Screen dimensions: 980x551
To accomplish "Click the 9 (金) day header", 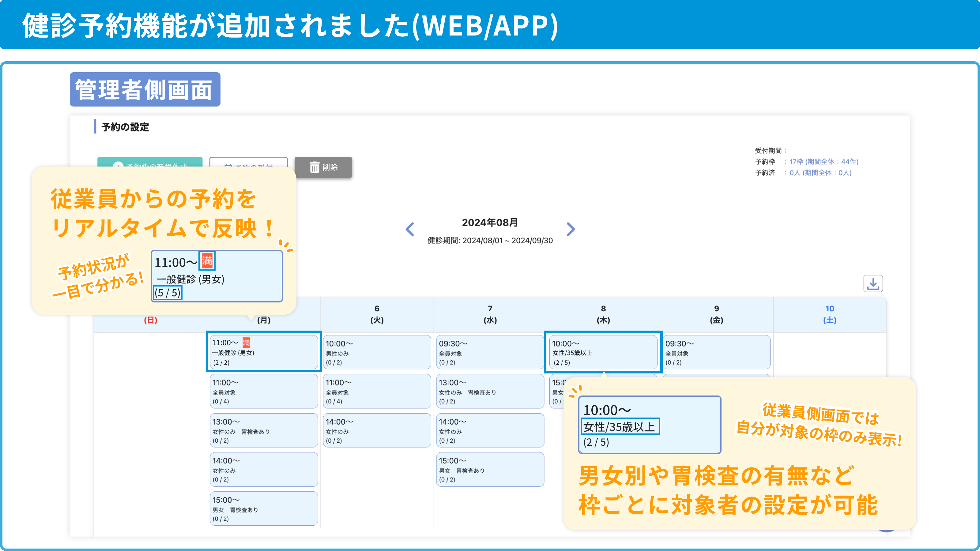I will (x=716, y=314).
